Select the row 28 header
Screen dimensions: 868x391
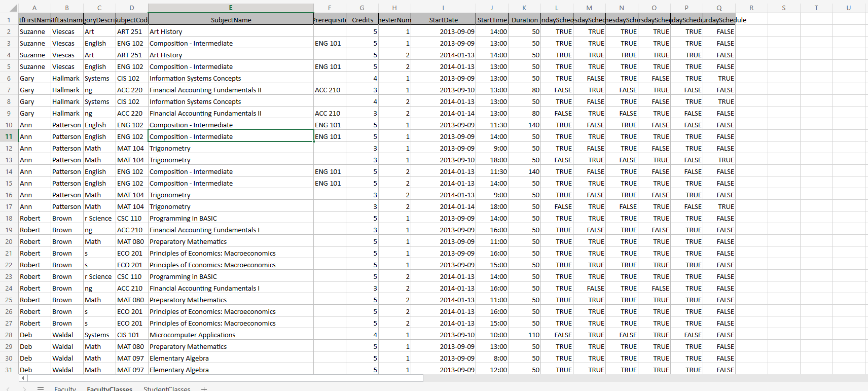(x=9, y=335)
